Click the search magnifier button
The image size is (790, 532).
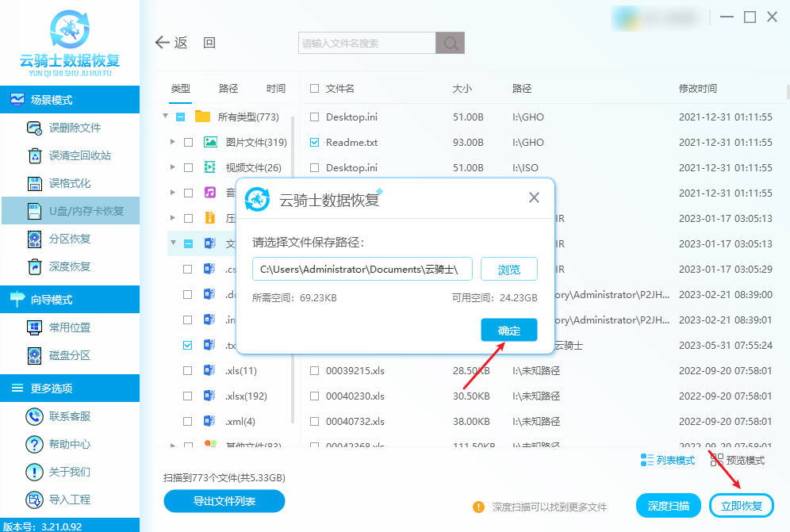451,43
